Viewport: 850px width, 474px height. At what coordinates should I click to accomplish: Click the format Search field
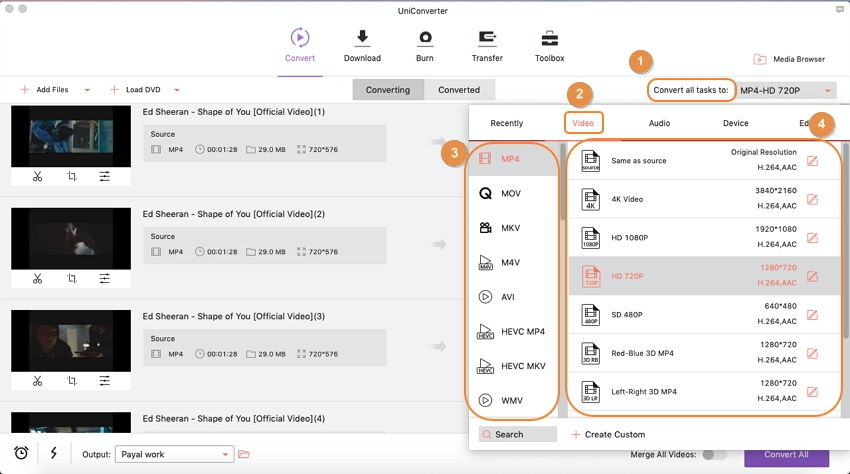click(x=518, y=434)
